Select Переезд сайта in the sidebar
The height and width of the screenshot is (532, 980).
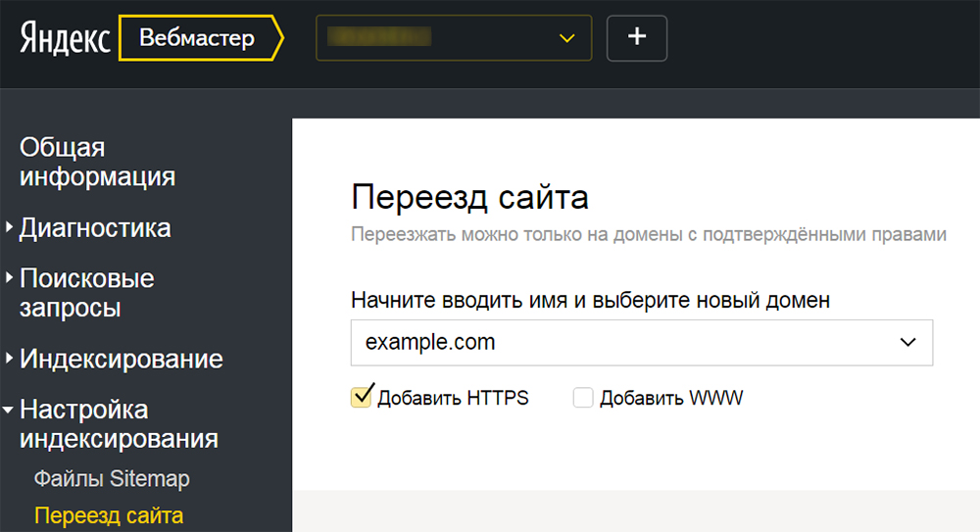point(108,515)
